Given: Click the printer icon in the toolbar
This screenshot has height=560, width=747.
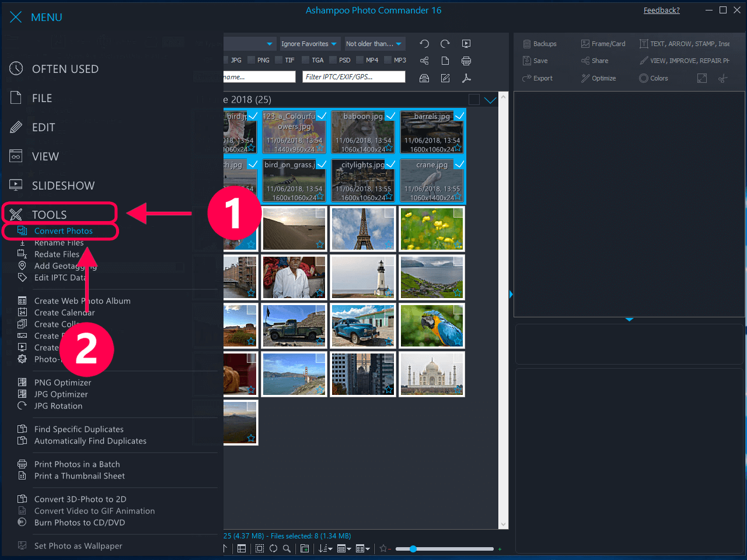Looking at the screenshot, I should 466,61.
